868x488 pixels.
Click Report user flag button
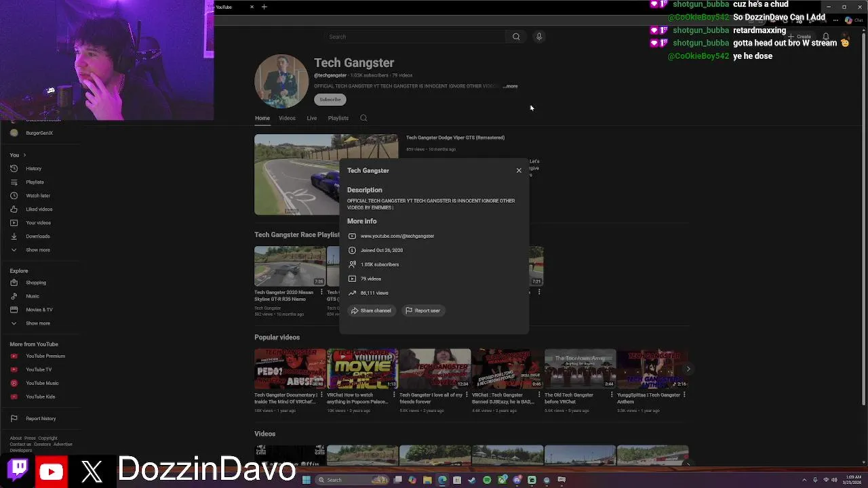(422, 310)
